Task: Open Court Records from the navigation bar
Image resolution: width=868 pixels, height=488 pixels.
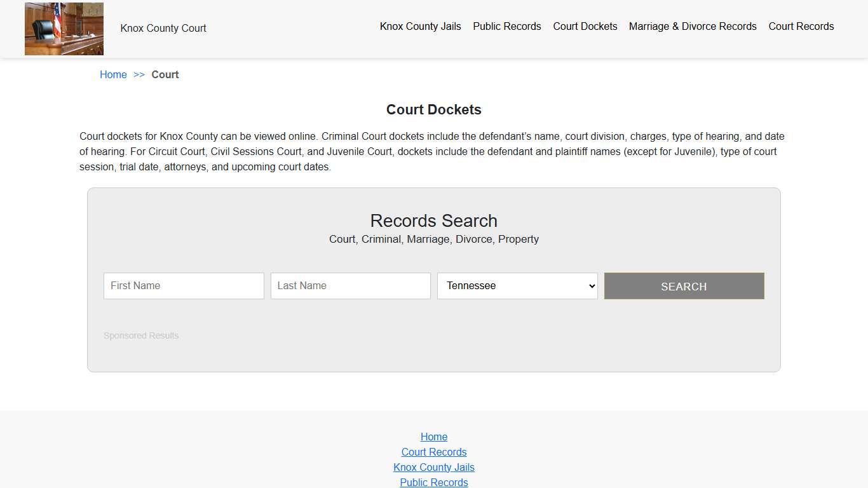Action: pyautogui.click(x=801, y=26)
